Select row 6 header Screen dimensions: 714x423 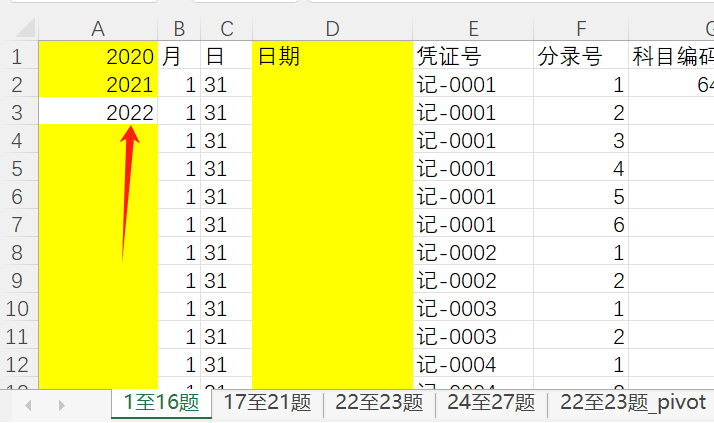tap(19, 195)
